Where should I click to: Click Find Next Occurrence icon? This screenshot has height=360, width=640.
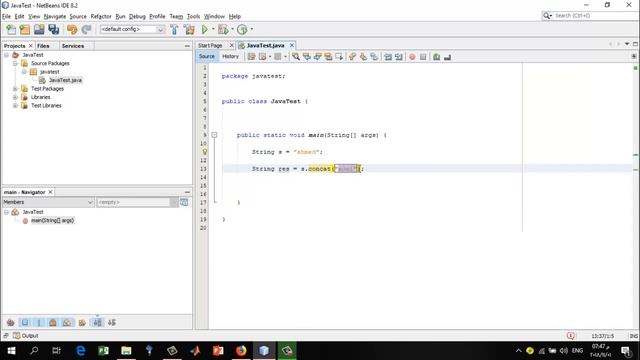[x=318, y=57]
